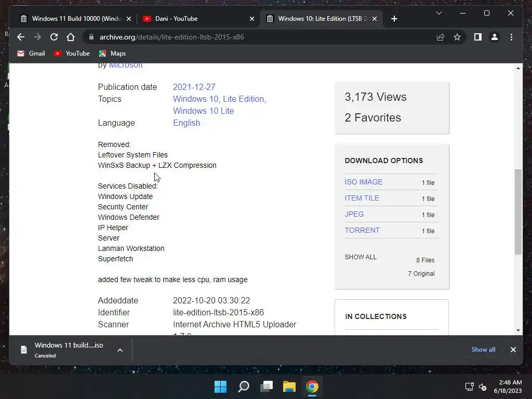Click the scrollbar down arrow
The height and width of the screenshot is (399, 532).
tap(518, 330)
